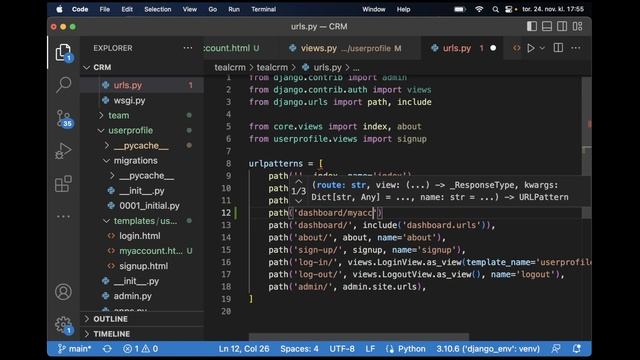Open the Selection menu
Screen dimensions: 640x360
(158, 9)
